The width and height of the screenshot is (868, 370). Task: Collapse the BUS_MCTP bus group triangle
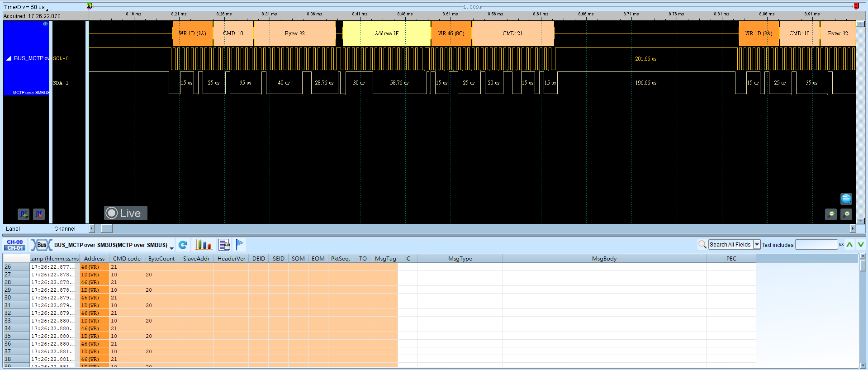[x=9, y=58]
